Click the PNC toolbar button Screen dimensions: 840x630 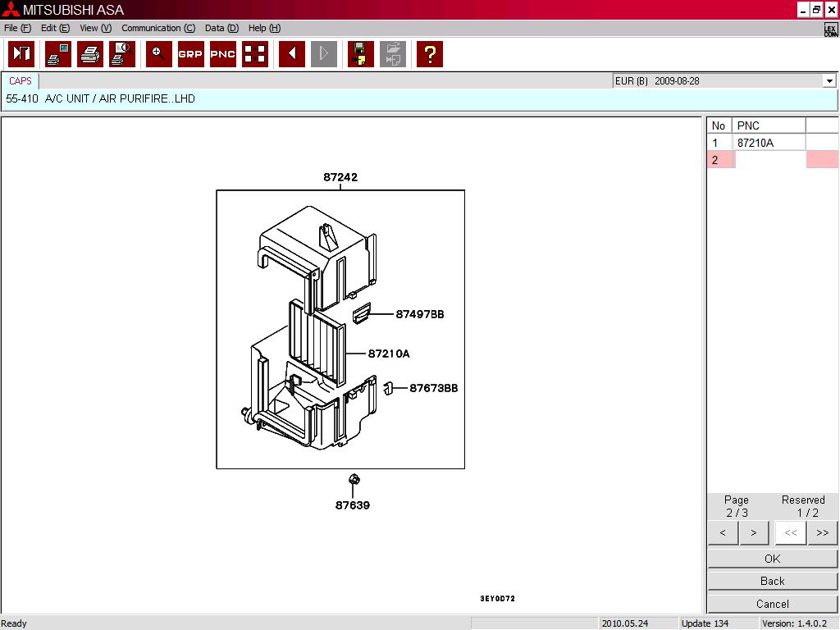tap(222, 54)
